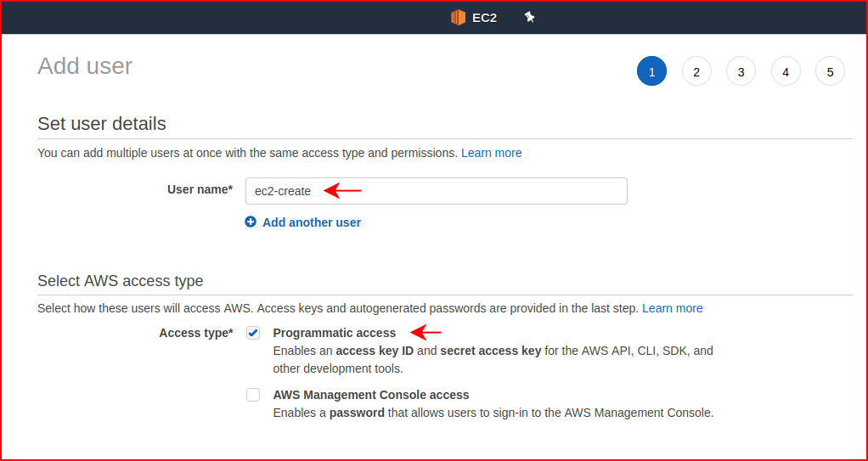Click the plus icon before Add another user
The width and height of the screenshot is (868, 461).
tap(251, 222)
